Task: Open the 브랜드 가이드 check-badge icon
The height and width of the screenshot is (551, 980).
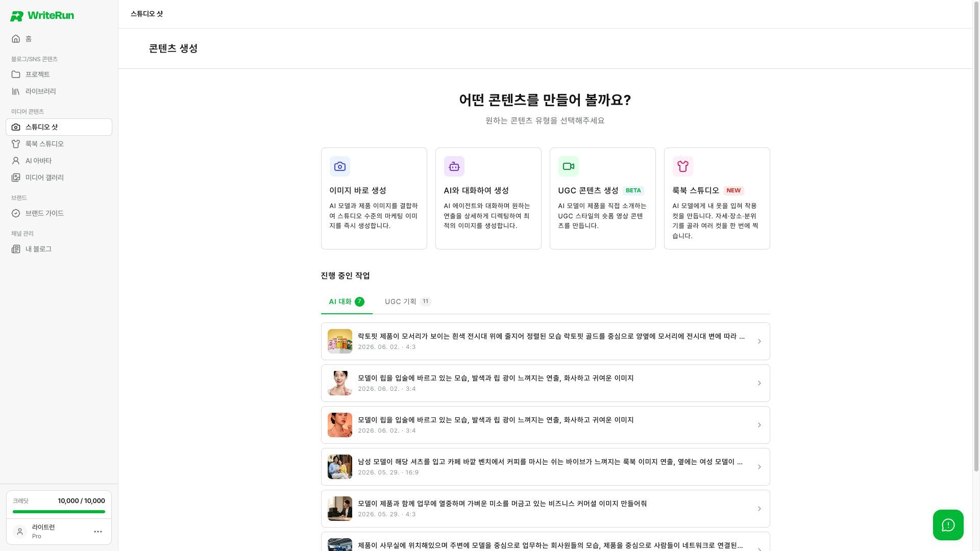Action: (x=16, y=213)
